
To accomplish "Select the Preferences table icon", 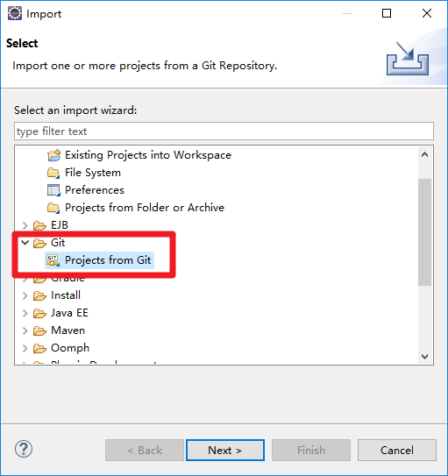I will (x=53, y=190).
